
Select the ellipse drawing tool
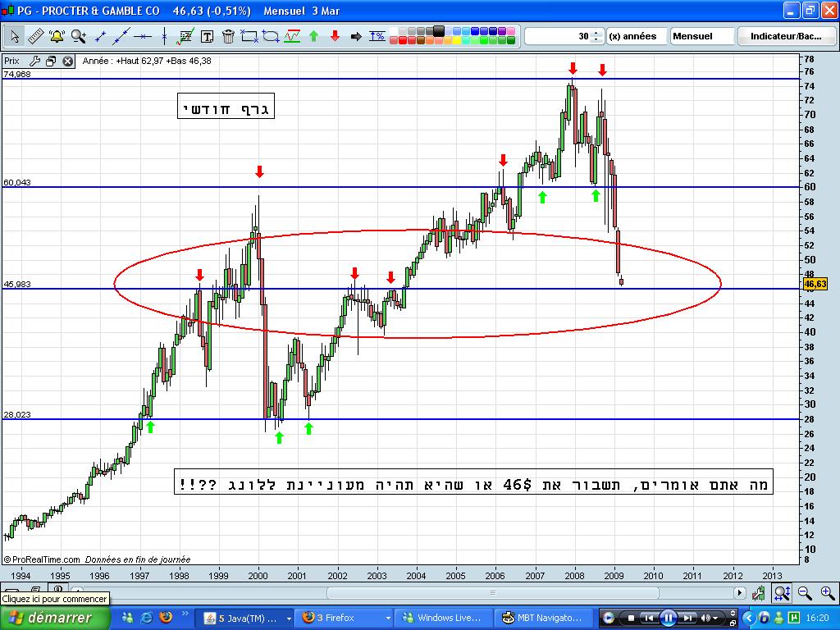[271, 36]
